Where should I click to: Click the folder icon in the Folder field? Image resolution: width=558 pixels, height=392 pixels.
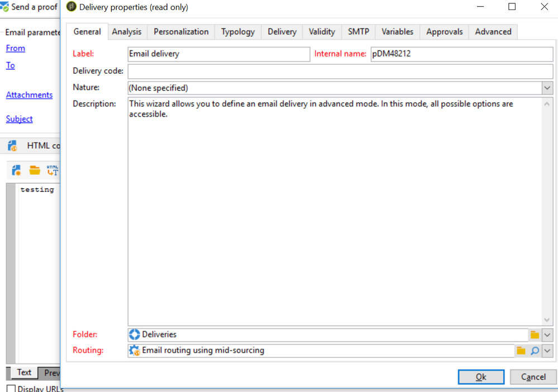pos(535,335)
